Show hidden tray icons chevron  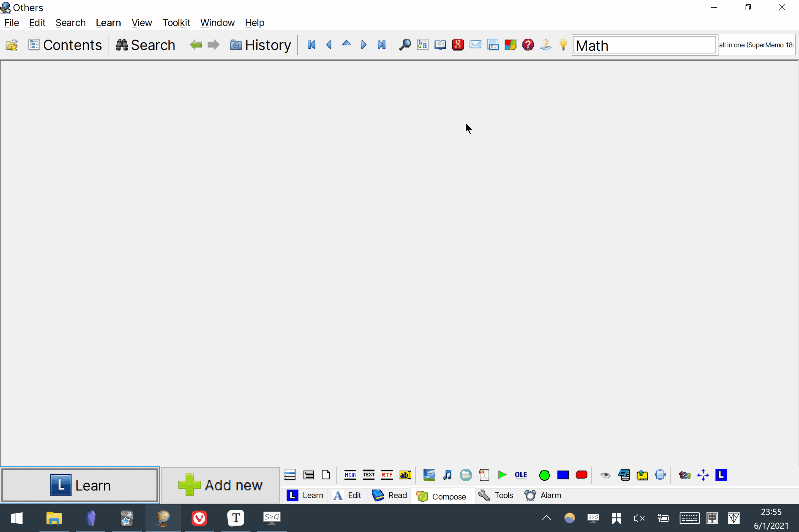[546, 518]
